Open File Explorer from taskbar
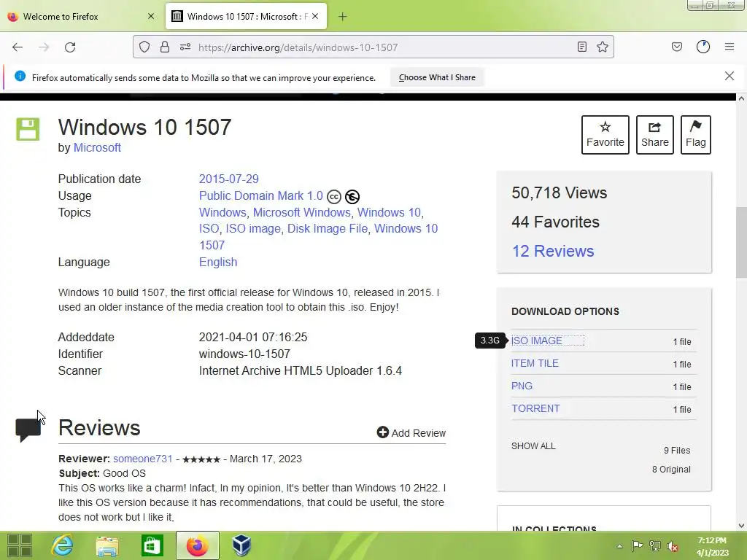747x560 pixels. click(107, 545)
